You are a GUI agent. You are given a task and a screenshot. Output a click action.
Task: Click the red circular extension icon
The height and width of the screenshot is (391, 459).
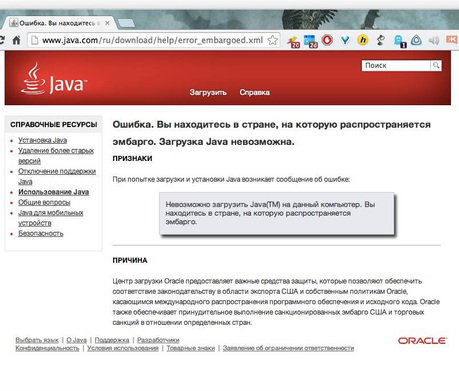tap(327, 40)
